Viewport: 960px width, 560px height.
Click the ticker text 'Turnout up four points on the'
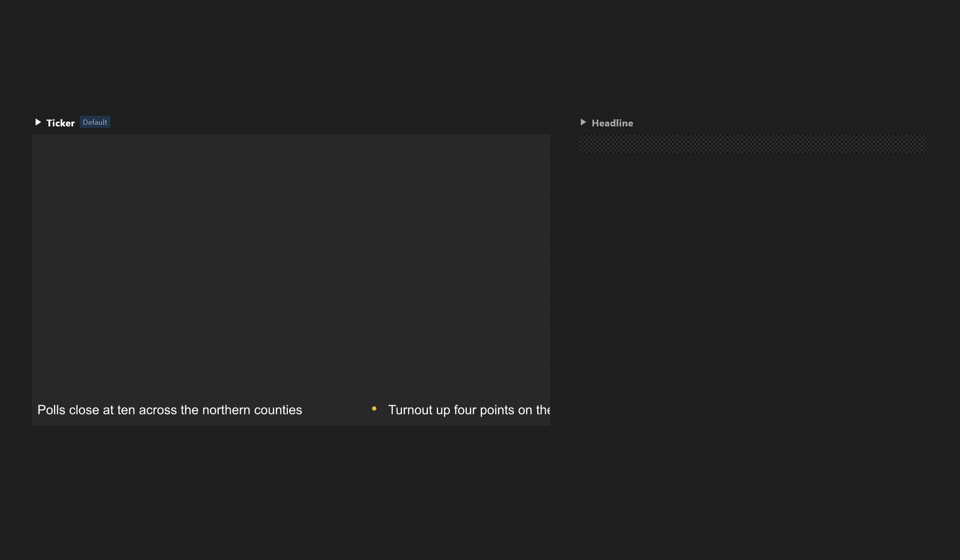pos(469,410)
